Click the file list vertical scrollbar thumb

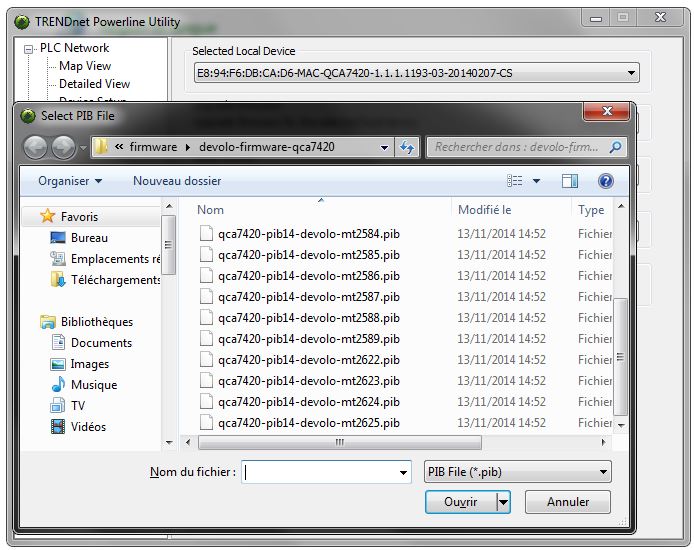point(621,357)
